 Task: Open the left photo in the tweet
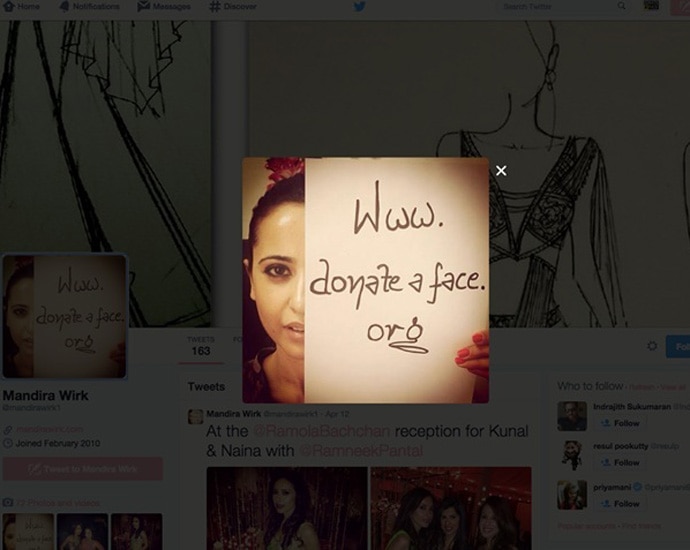pyautogui.click(x=285, y=508)
